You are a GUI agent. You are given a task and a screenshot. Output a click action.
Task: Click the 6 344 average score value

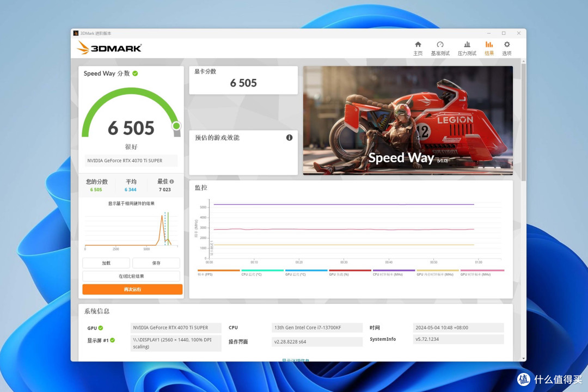tap(131, 190)
